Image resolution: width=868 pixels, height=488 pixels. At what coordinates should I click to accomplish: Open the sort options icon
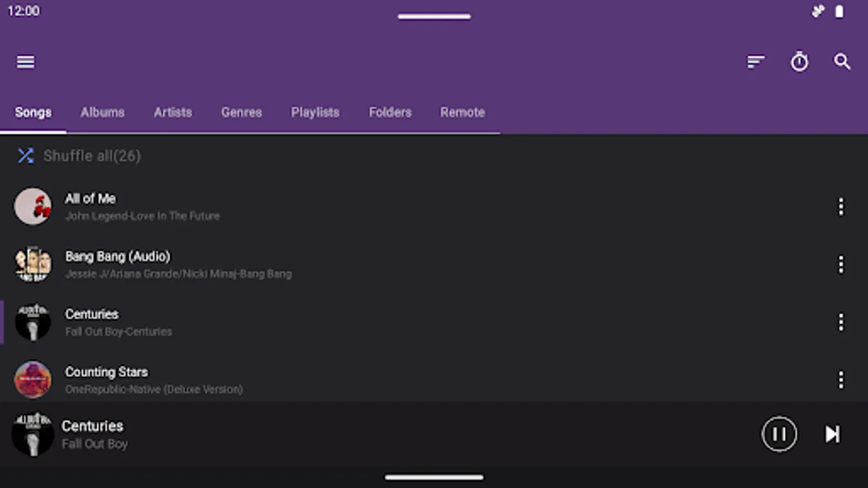pyautogui.click(x=756, y=62)
